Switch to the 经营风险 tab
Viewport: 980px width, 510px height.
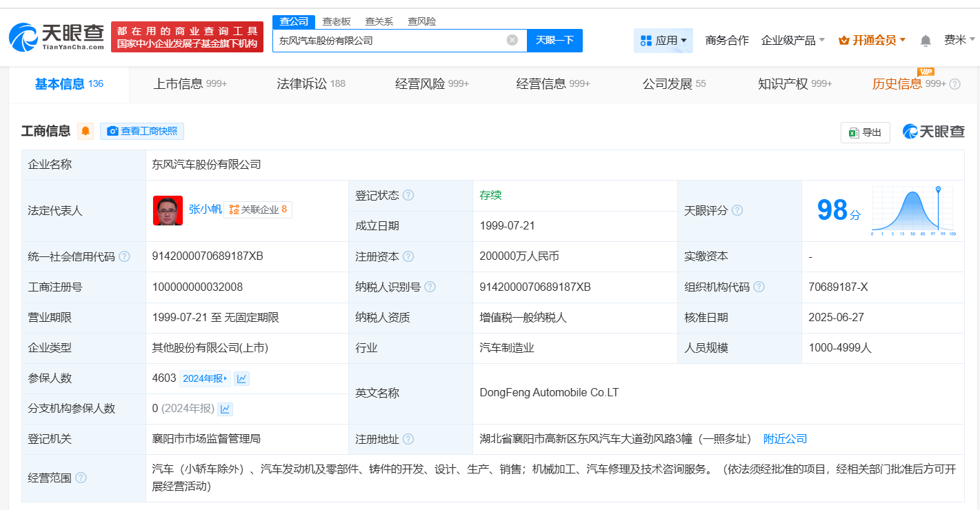coord(432,84)
